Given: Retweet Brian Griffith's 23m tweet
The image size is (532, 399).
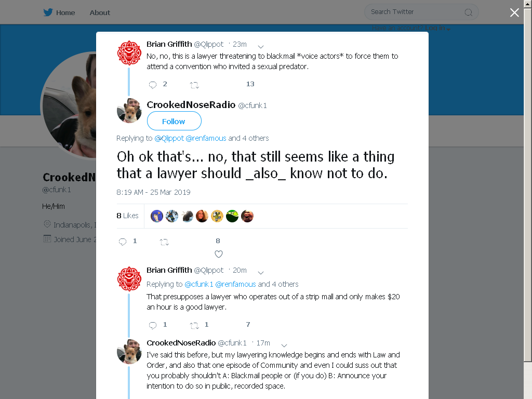Looking at the screenshot, I should point(194,85).
